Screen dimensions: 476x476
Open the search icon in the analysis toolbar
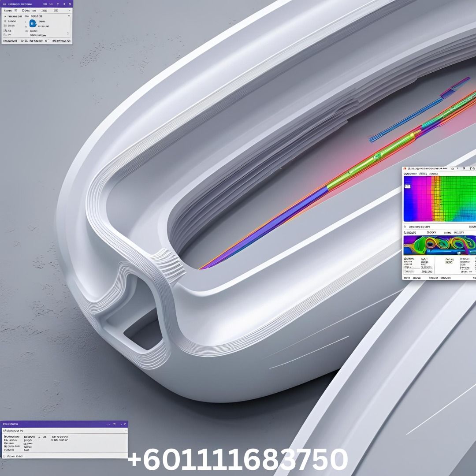click(x=452, y=168)
